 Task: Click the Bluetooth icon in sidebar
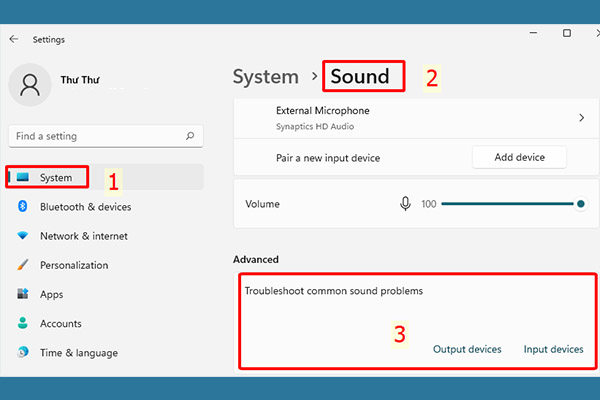coord(23,206)
